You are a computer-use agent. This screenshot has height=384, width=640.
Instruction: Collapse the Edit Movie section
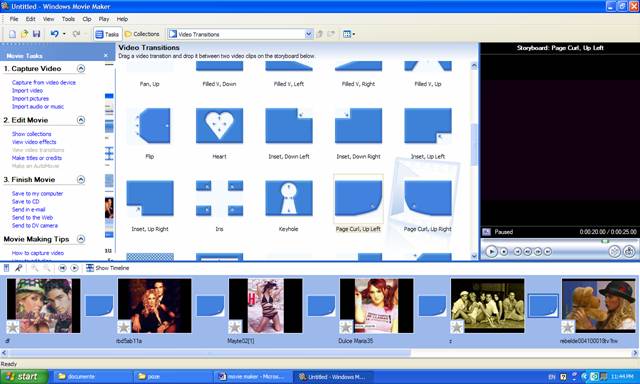[x=81, y=120]
